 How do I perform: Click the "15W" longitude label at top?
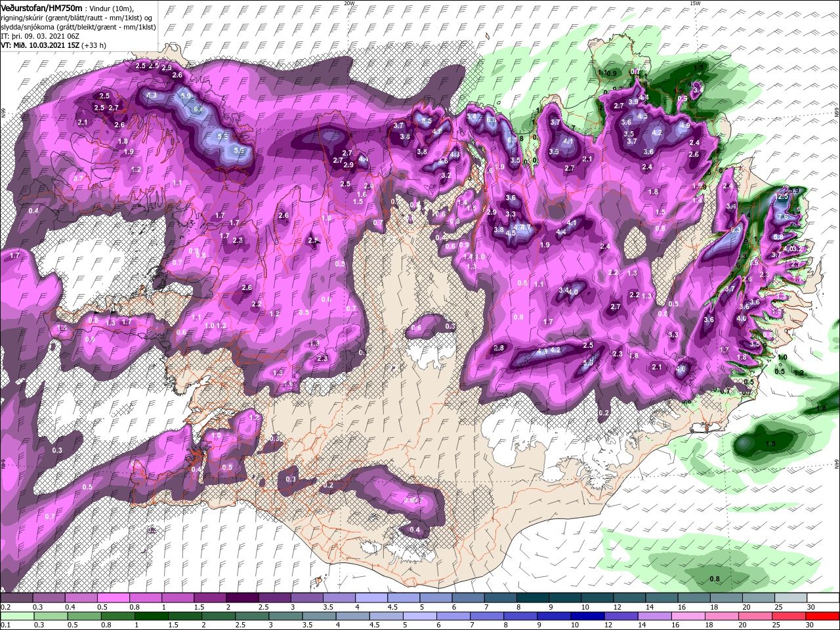(x=695, y=3)
